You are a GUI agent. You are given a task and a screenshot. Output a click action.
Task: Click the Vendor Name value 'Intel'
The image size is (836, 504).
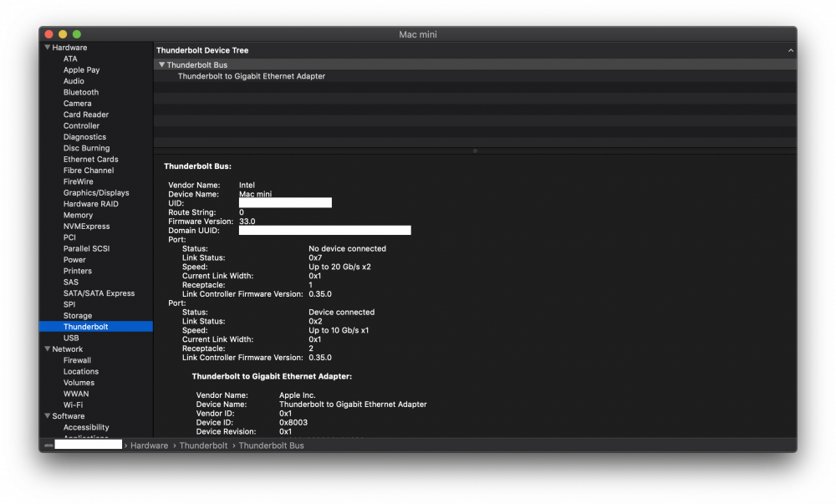[x=247, y=185]
